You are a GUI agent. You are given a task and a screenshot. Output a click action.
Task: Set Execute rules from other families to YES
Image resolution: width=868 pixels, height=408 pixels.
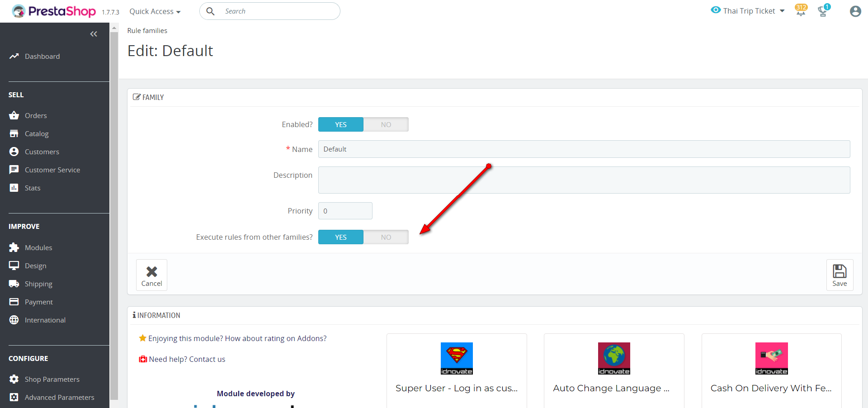pos(341,237)
